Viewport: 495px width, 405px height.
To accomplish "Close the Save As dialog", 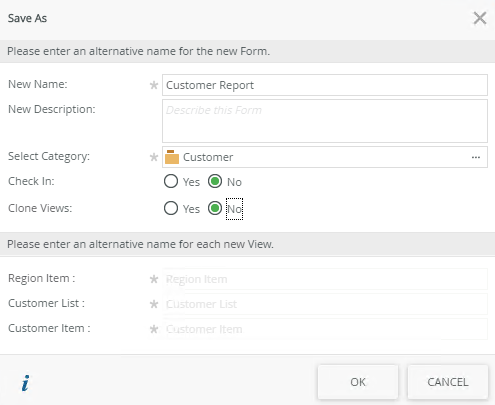I will click(x=480, y=18).
